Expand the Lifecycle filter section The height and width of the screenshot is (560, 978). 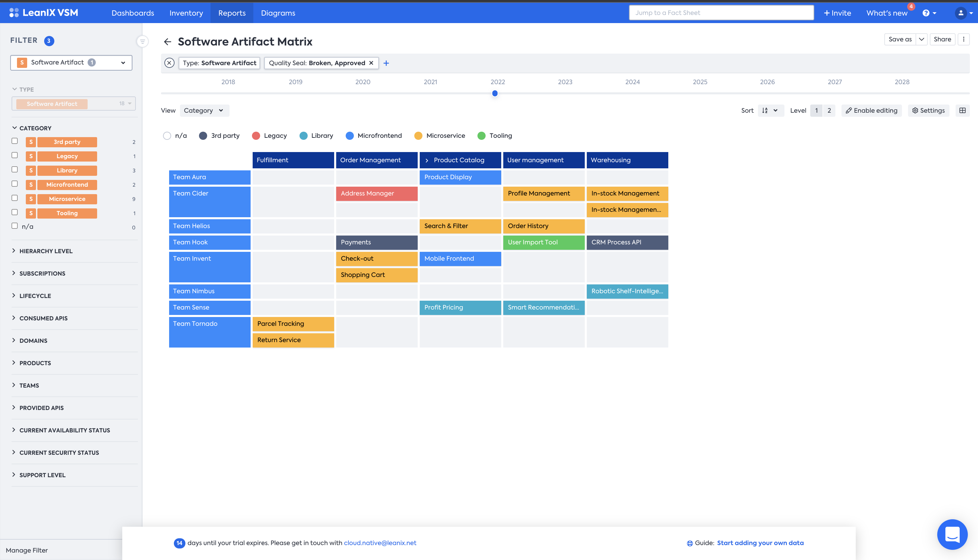(35, 296)
